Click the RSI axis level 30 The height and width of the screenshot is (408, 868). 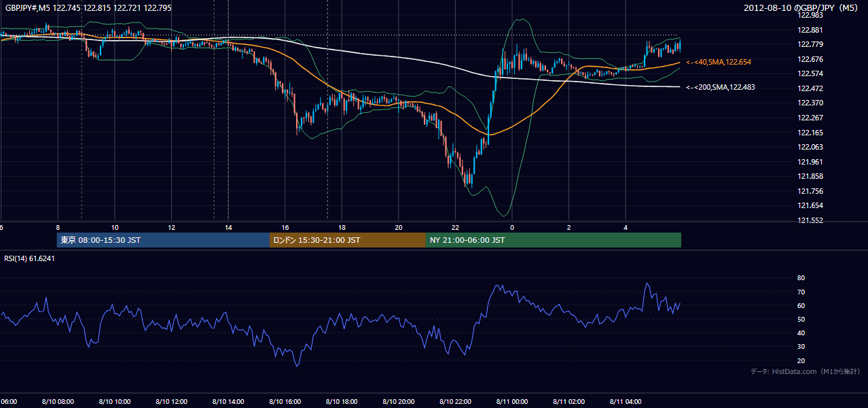point(801,347)
